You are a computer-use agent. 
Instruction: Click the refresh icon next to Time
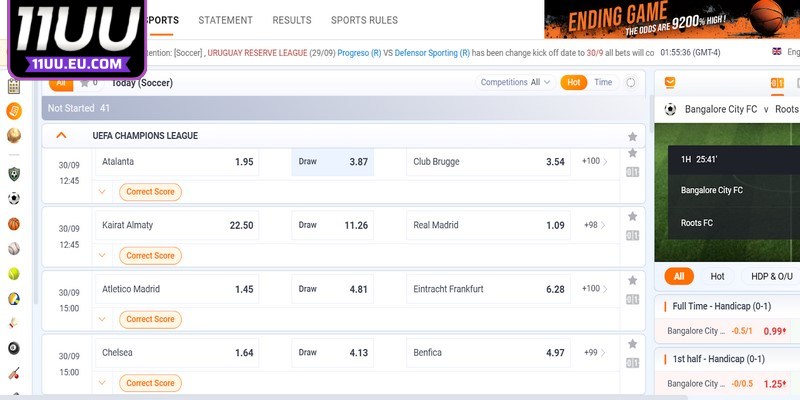(x=631, y=83)
